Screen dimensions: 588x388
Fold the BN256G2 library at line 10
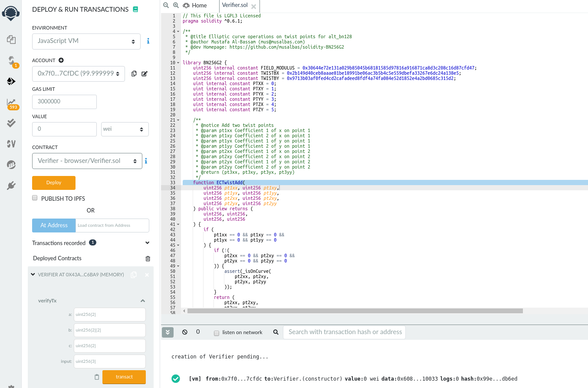coord(179,63)
